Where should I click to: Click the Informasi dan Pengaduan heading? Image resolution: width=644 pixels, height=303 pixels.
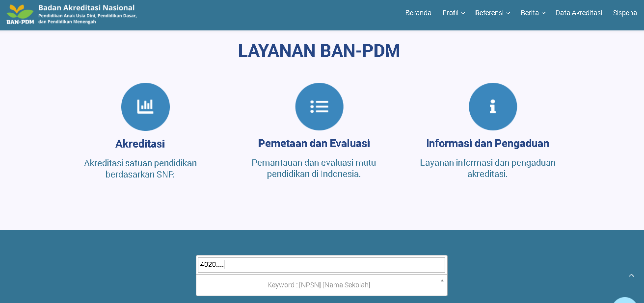tap(488, 144)
